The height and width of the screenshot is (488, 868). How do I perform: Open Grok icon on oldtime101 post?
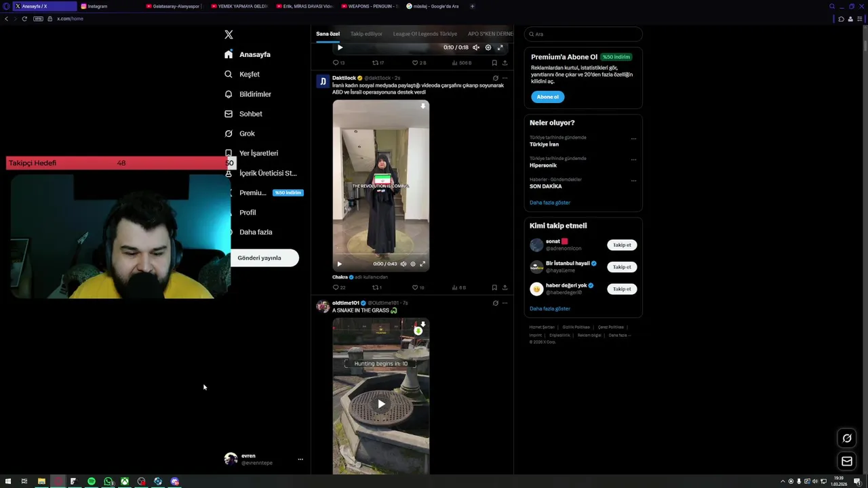(495, 303)
